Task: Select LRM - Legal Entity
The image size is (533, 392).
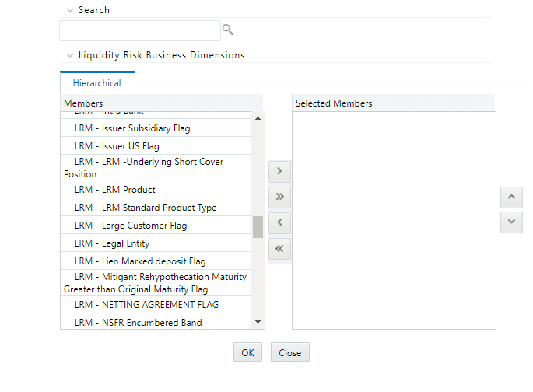Action: click(x=156, y=243)
